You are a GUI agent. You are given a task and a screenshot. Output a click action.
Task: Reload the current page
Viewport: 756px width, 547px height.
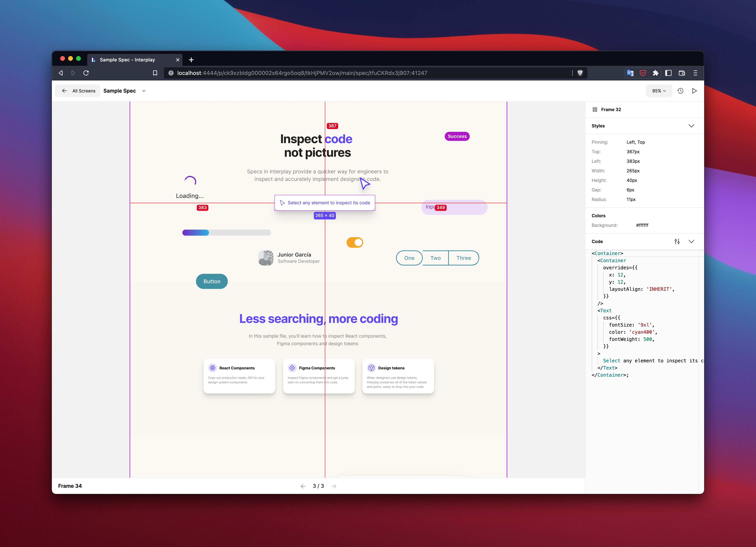(x=86, y=73)
